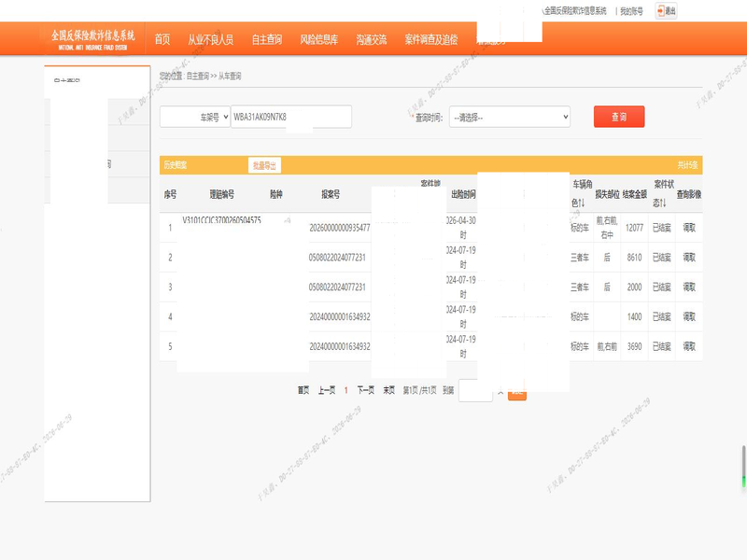This screenshot has width=747, height=560.
Task: Click the 查询影像 column header
Action: coord(689,194)
